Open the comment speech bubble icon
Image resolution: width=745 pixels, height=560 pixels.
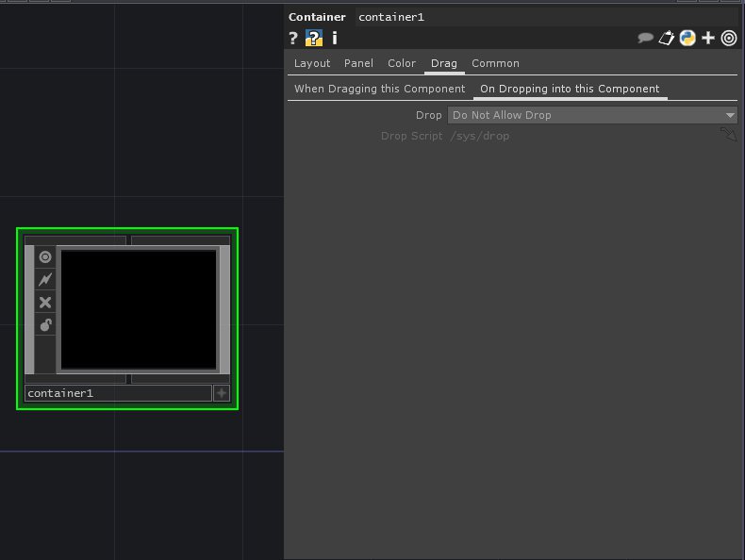point(646,38)
